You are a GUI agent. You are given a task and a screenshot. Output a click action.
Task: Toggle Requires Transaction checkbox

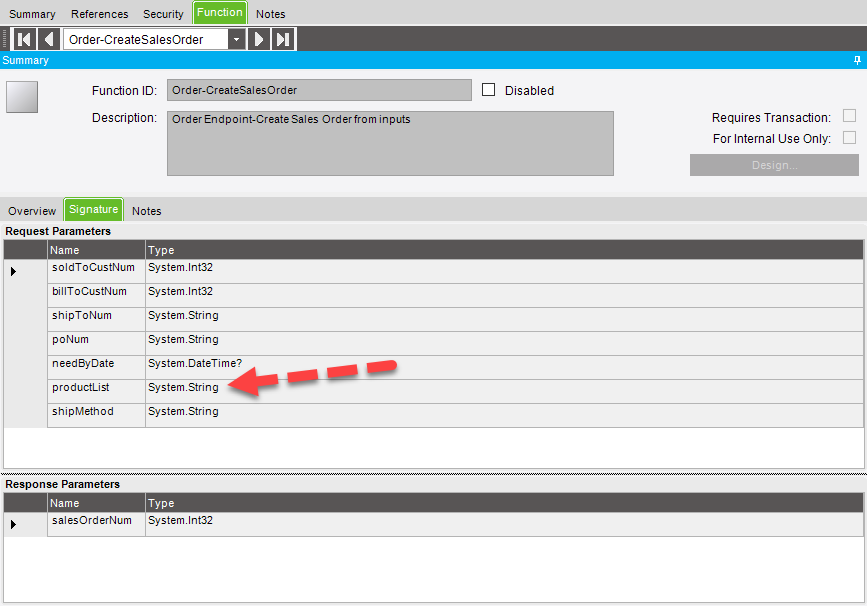coord(849,116)
